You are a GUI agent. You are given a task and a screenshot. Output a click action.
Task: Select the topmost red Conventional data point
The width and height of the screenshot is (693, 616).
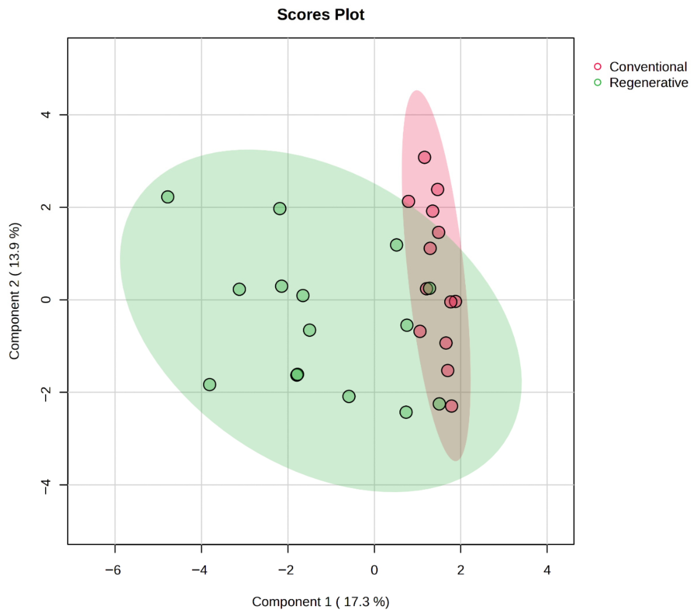click(x=424, y=157)
